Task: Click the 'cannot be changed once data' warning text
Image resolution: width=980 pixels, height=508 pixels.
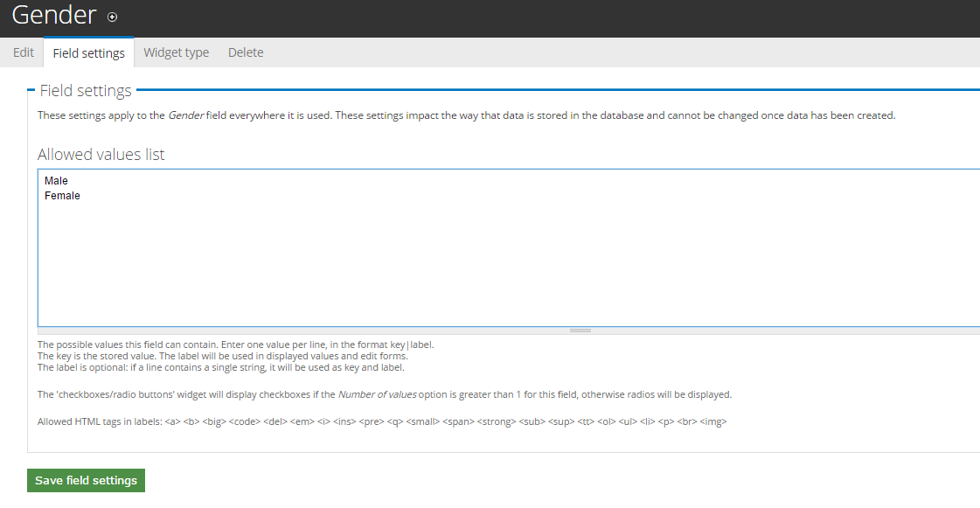Action: click(781, 115)
